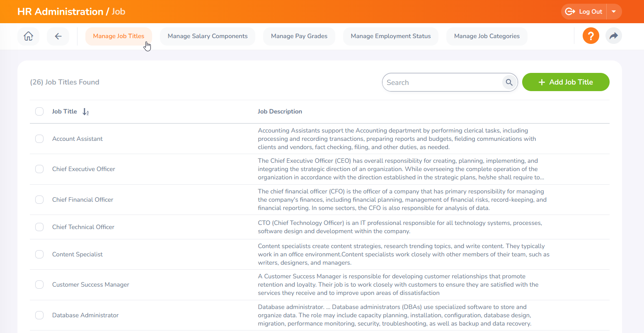Open the orange help question mark

pyautogui.click(x=591, y=36)
